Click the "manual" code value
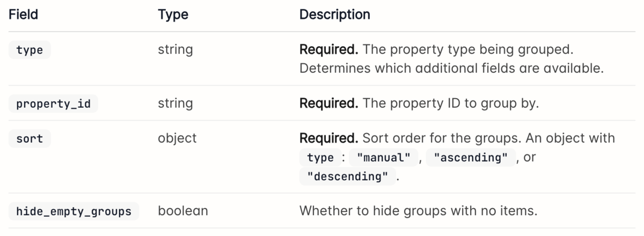The width and height of the screenshot is (644, 236). (x=382, y=158)
